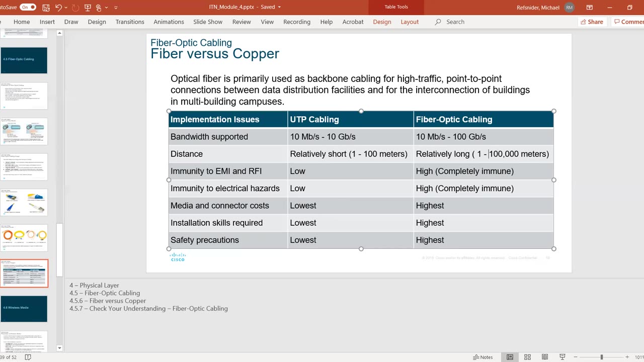The height and width of the screenshot is (362, 644).
Task: Click the Undo arrow icon
Action: [59, 8]
